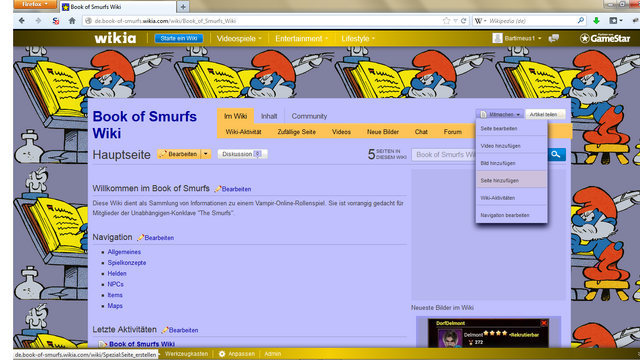640x360 pixels.
Task: Focus the Book of Smurfs Wiki search field
Action: [x=445, y=154]
